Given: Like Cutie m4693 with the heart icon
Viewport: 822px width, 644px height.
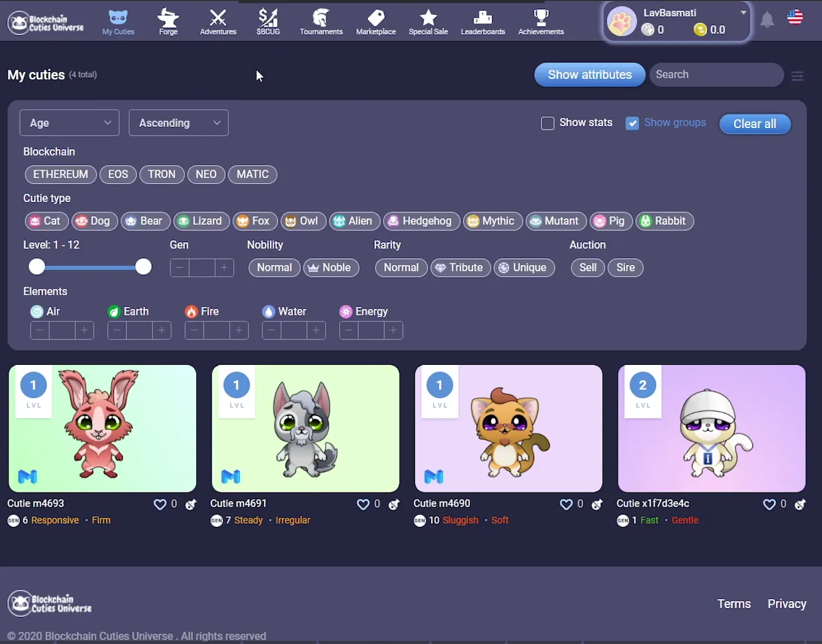Looking at the screenshot, I should coord(160,504).
